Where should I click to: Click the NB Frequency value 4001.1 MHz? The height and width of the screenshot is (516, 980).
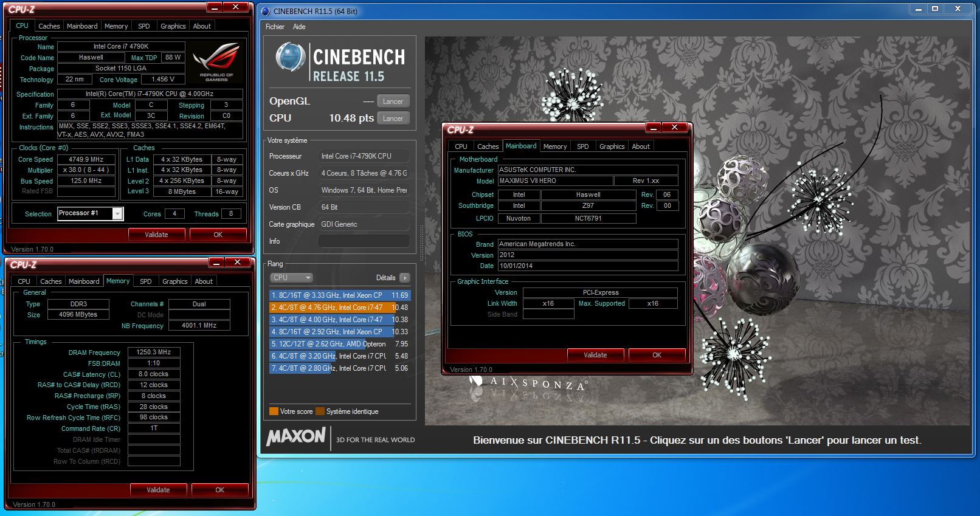(x=199, y=326)
